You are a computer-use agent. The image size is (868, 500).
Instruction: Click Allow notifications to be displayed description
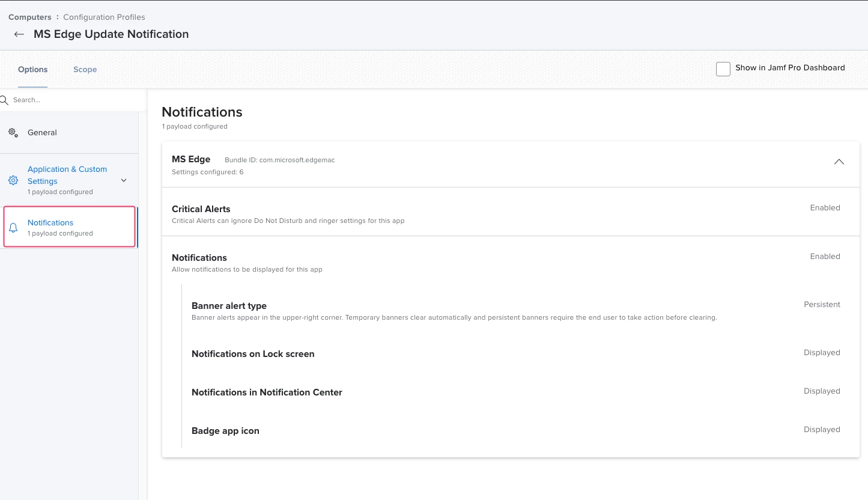247,269
